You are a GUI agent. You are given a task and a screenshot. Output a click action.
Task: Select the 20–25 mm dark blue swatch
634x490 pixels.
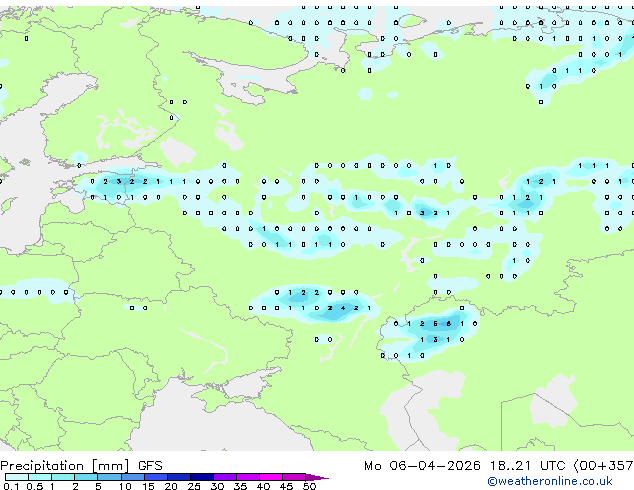(x=179, y=477)
